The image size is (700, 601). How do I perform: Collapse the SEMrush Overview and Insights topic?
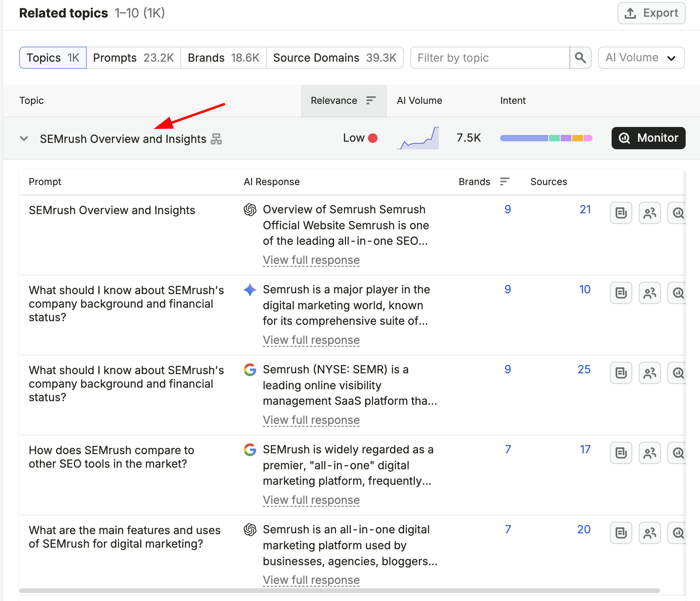pyautogui.click(x=24, y=139)
